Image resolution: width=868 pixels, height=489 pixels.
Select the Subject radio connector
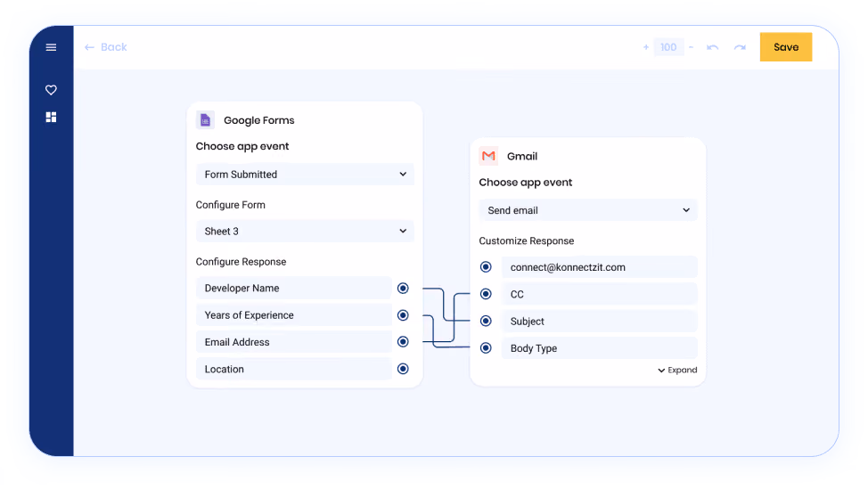point(486,321)
